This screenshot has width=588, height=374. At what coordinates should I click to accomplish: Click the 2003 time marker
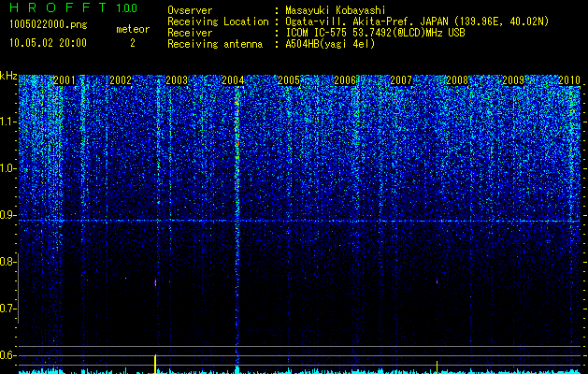pyautogui.click(x=177, y=80)
